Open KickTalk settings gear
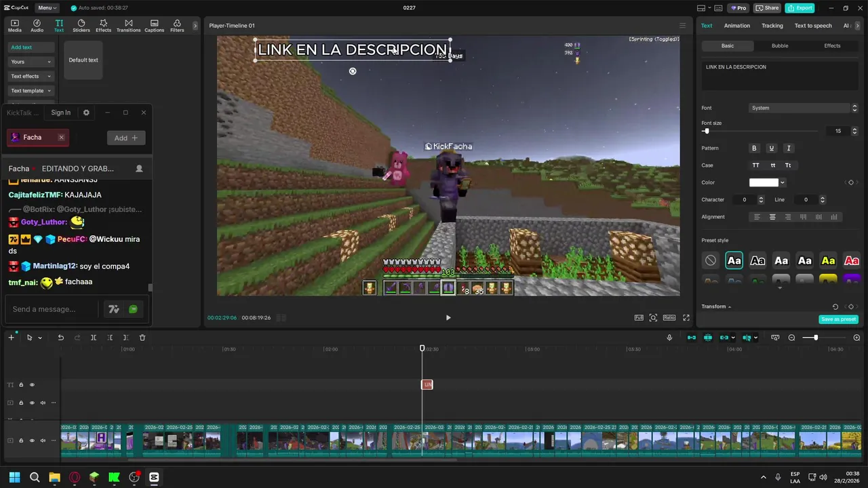The height and width of the screenshot is (488, 868). point(86,113)
